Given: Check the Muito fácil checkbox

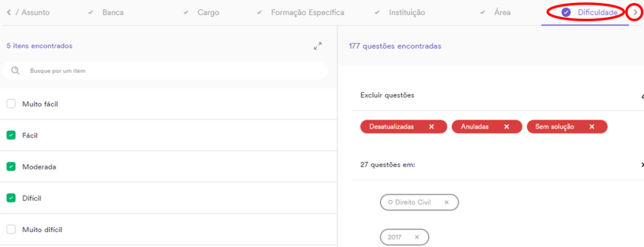Looking at the screenshot, I should [11, 104].
